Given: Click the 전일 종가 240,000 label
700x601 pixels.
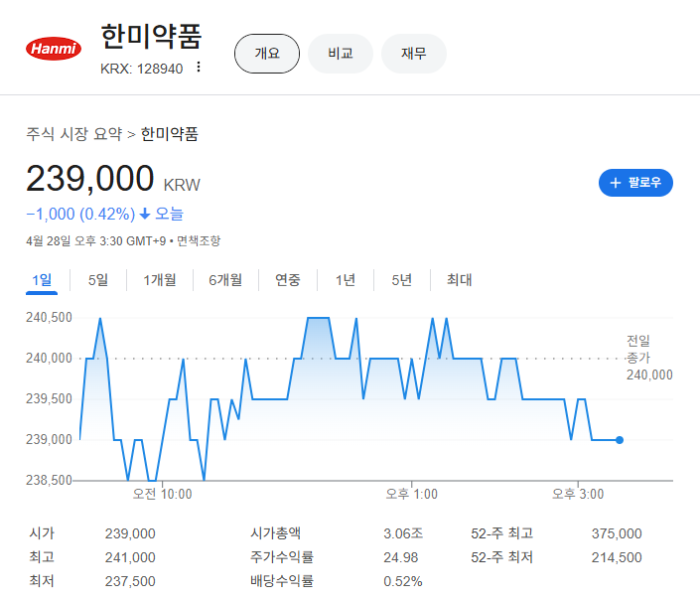Looking at the screenshot, I should point(649,358).
